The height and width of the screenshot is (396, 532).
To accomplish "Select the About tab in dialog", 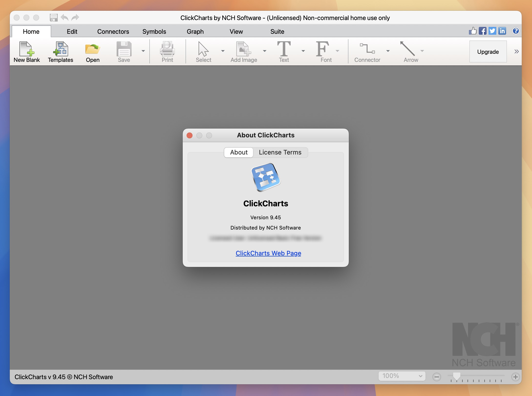I will [x=239, y=152].
